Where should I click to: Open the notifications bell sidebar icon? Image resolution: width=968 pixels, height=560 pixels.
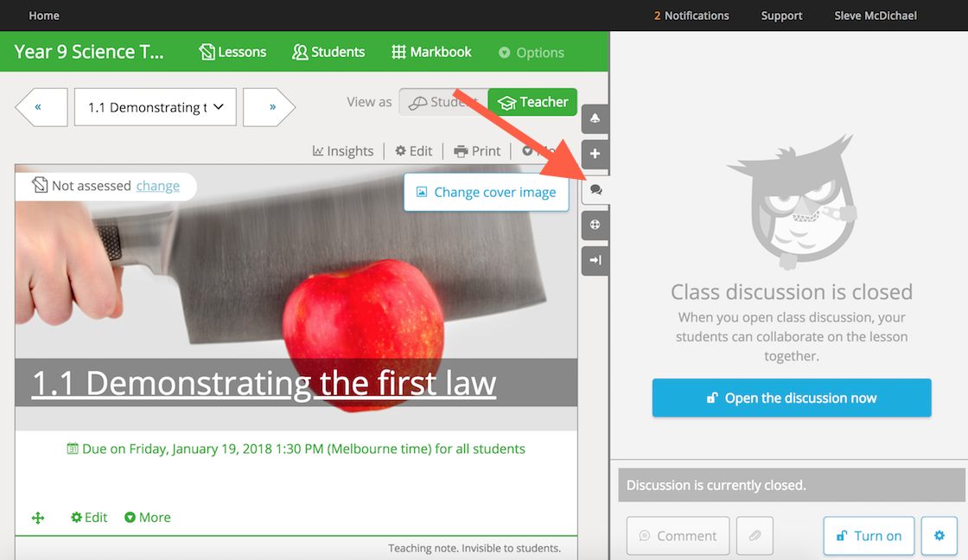[595, 118]
